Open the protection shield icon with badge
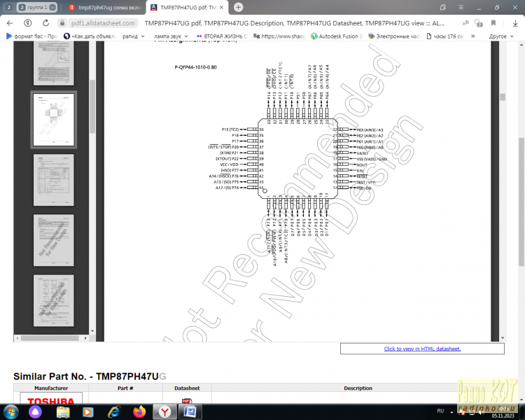This screenshot has height=420, width=525. 479,23
